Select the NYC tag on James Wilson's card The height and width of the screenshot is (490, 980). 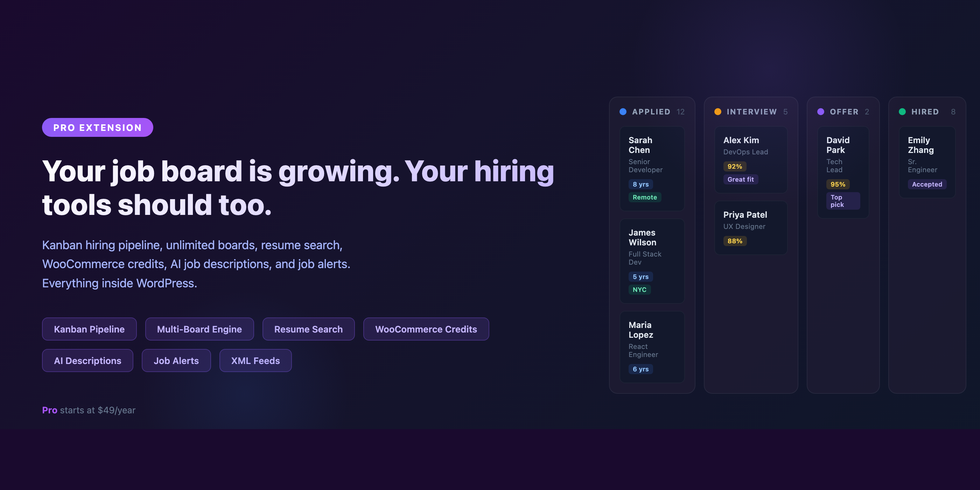coord(640,289)
